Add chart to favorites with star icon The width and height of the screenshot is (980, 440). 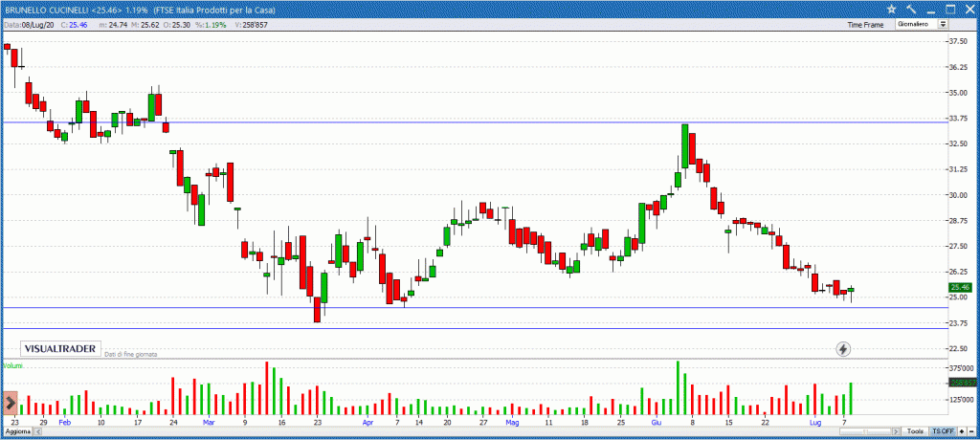[x=892, y=9]
